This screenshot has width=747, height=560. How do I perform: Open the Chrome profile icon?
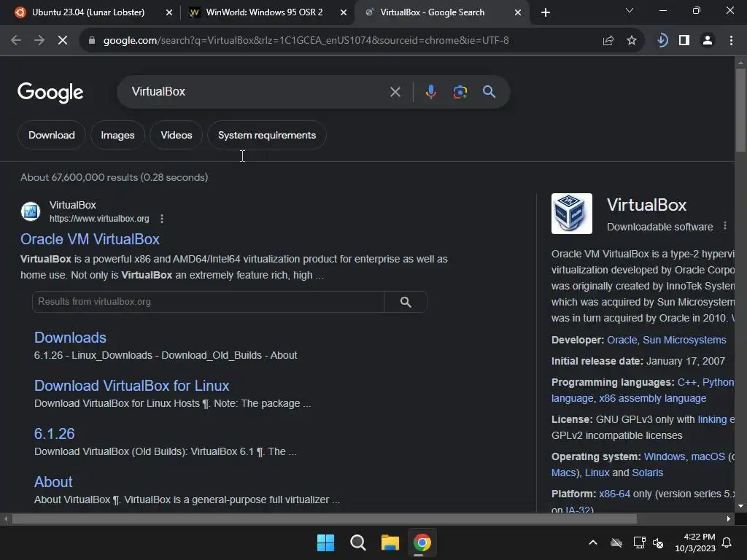click(x=708, y=41)
